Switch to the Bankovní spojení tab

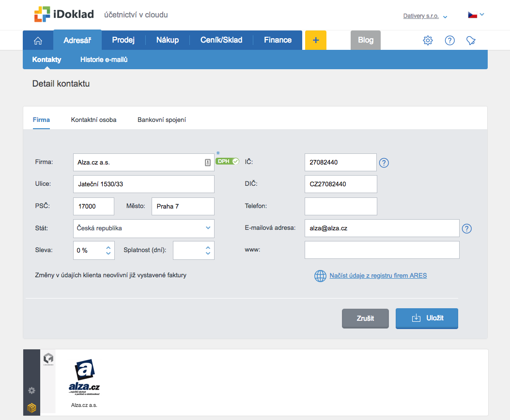click(x=162, y=120)
